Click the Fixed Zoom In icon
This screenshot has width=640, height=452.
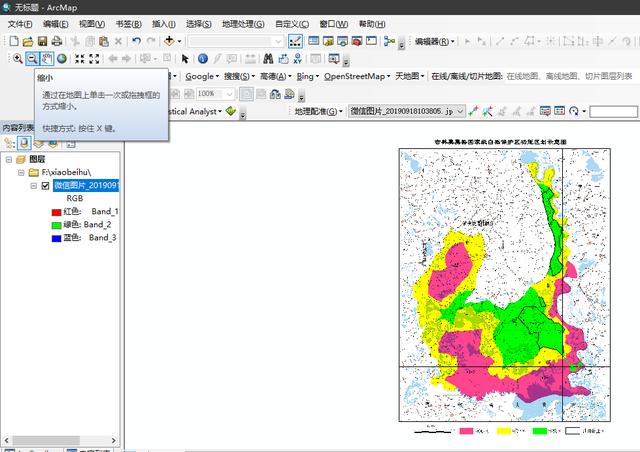[80, 59]
